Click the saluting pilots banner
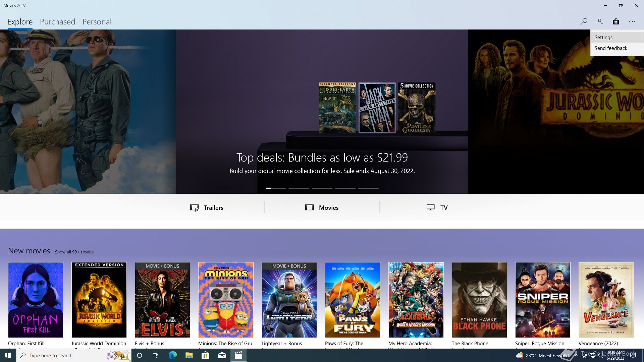The width and height of the screenshot is (644, 362). coord(88,112)
